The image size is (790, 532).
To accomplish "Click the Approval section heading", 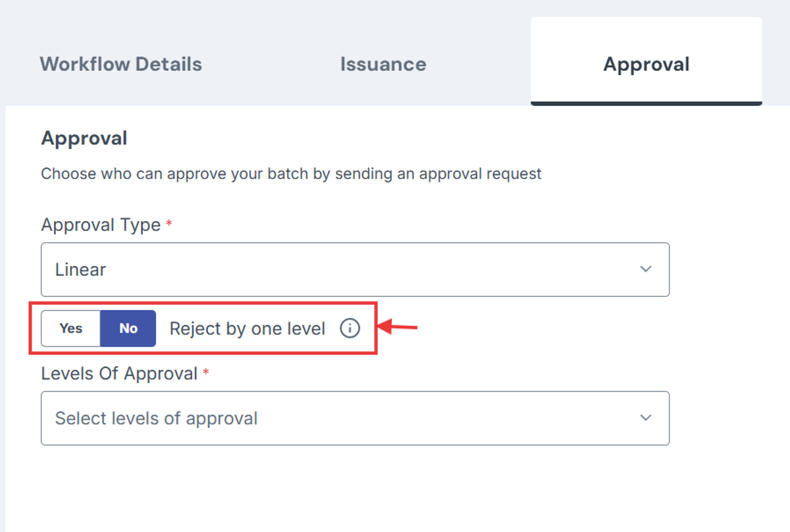I will 84,138.
